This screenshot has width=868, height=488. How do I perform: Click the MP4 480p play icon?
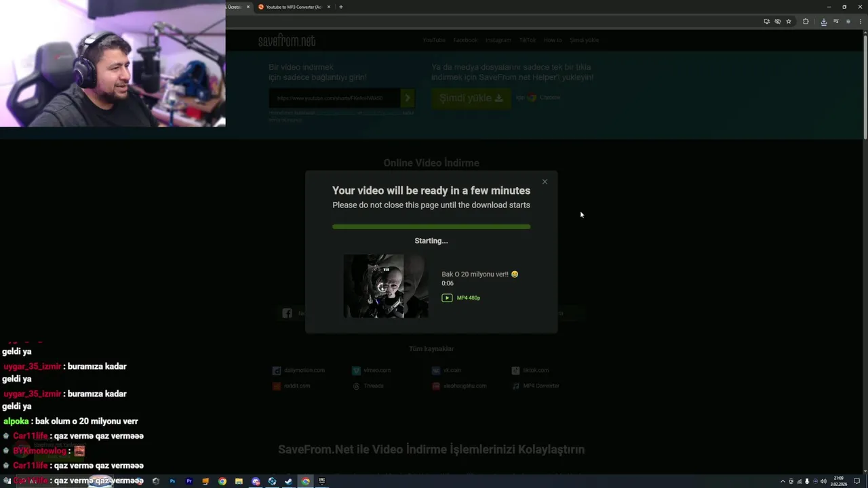coord(447,298)
